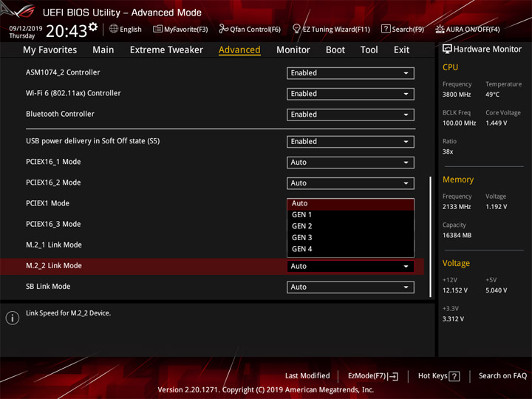532x399 pixels.
Task: Select the Advanced tab
Action: click(x=239, y=50)
